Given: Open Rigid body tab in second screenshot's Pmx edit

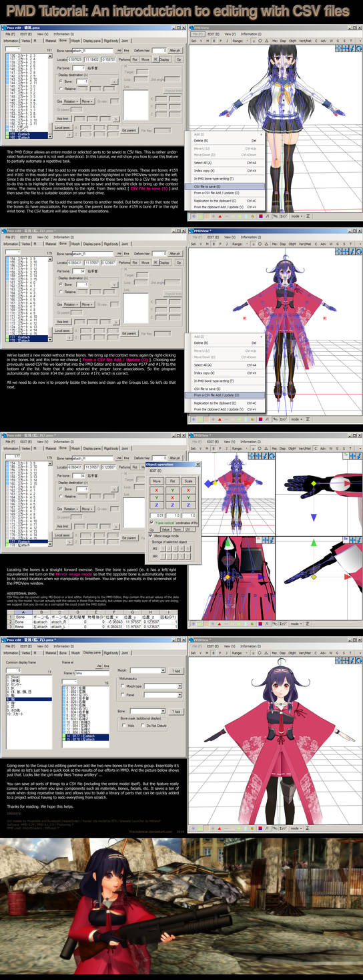Looking at the screenshot, I should coord(111,244).
